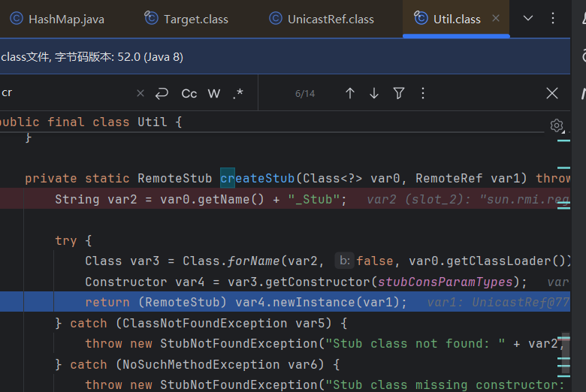586x392 pixels.
Task: Switch to the UnicastRef.class tab
Action: coord(322,19)
